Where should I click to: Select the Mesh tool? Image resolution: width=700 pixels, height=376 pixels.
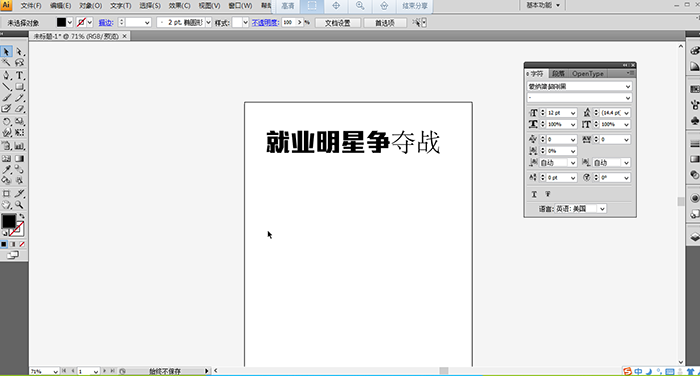(6, 159)
